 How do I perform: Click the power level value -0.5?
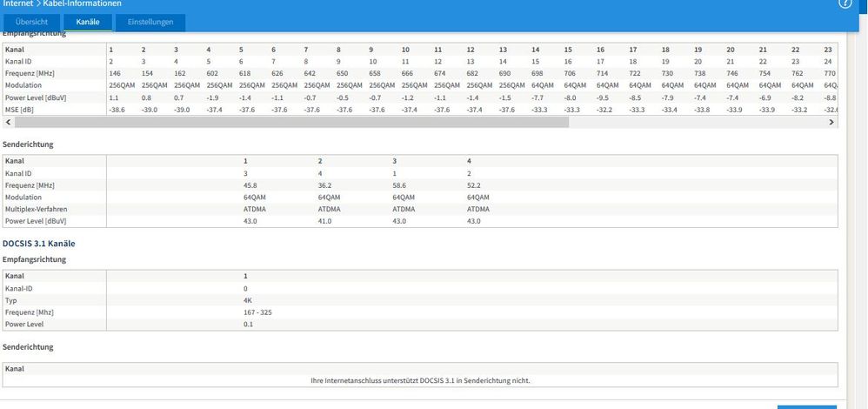pos(344,97)
